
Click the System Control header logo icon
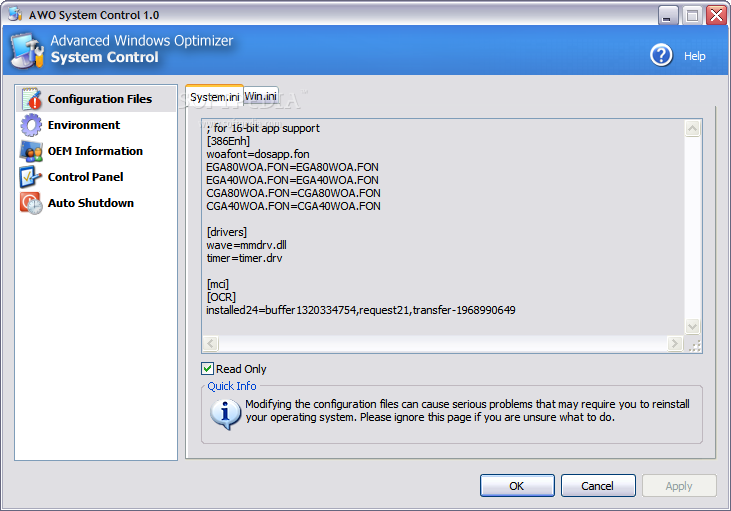[x=28, y=51]
